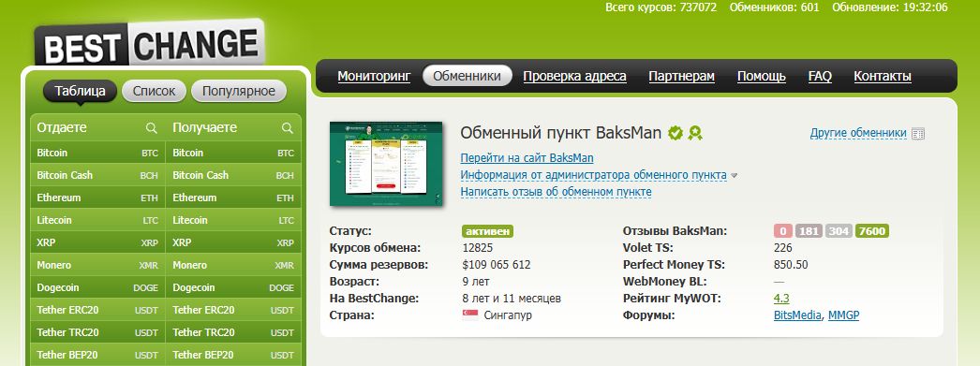Select Bitcoin Cash in the Отдаете column

pos(97,175)
